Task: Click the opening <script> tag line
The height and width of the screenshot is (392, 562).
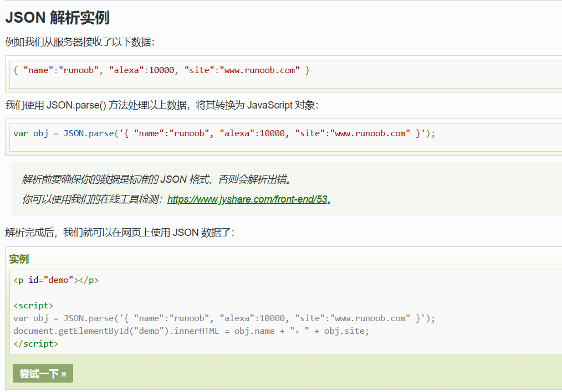Action: [33, 306]
